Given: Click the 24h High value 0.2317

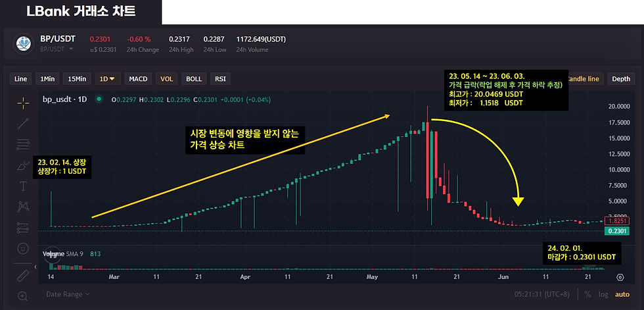Looking at the screenshot, I should point(179,39).
